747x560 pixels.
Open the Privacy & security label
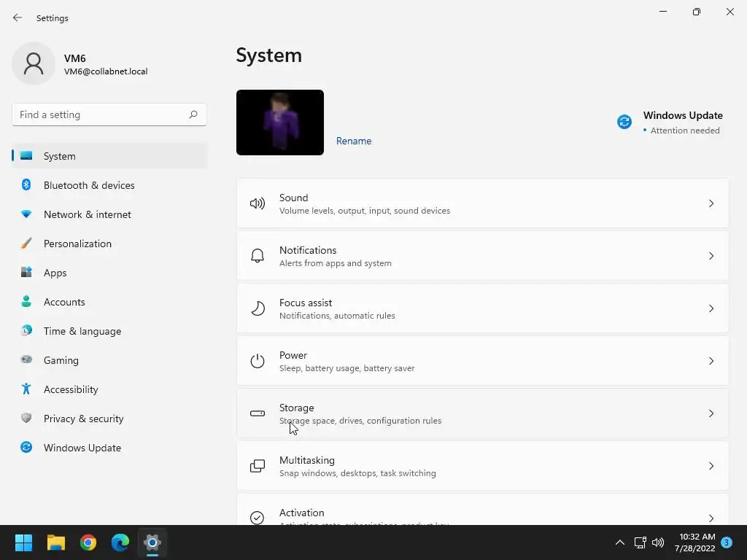(83, 419)
